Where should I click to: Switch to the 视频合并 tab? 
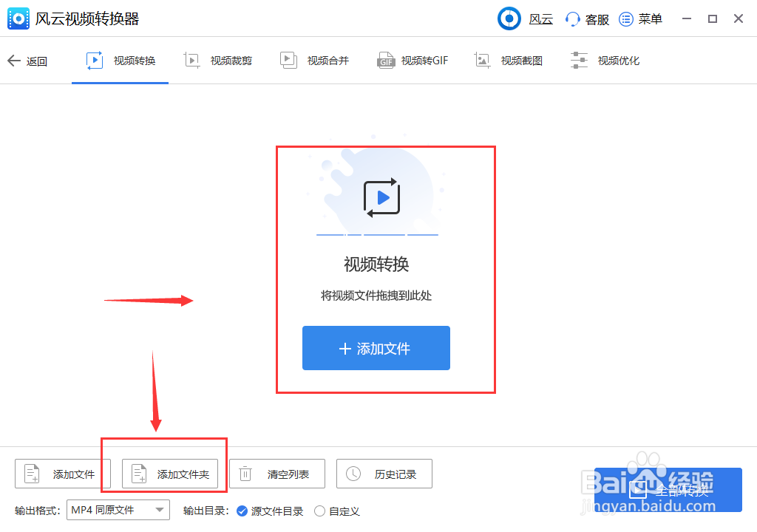tap(314, 61)
